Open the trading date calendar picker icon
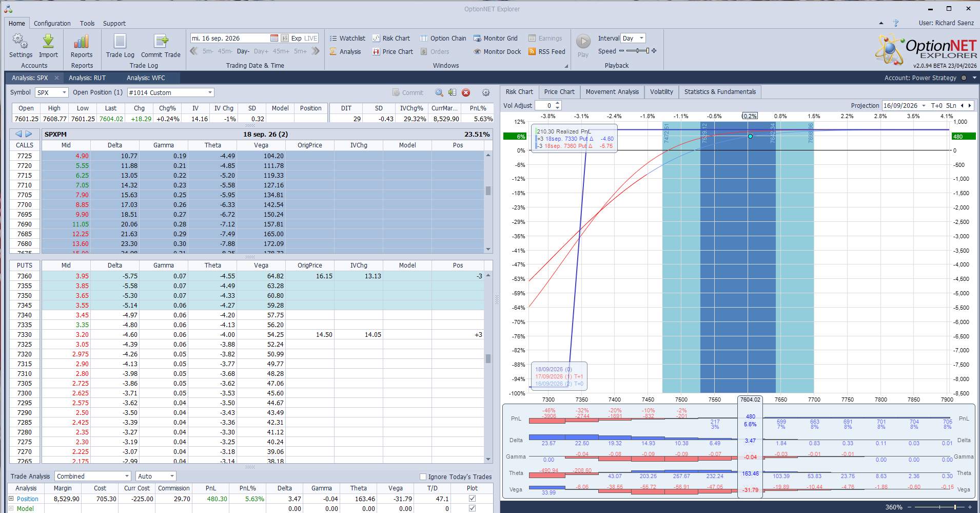Screen dimensions: 980x513 (274, 38)
